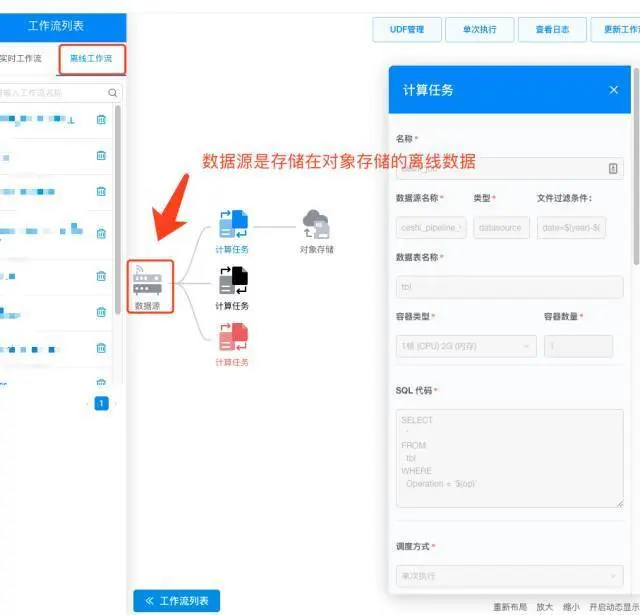Click the 查看日志 button
Viewport: 640px width, 615px height.
click(x=552, y=30)
